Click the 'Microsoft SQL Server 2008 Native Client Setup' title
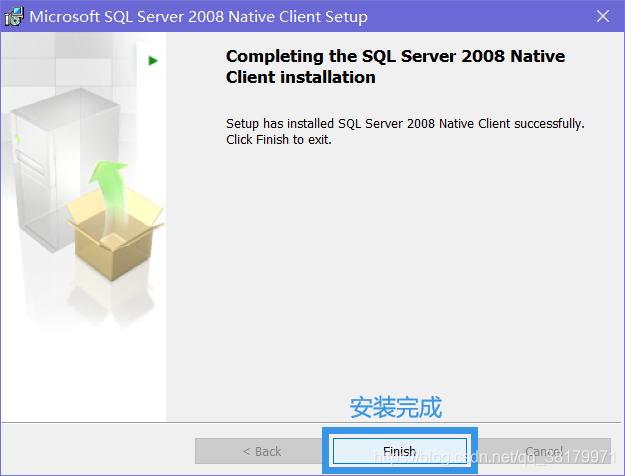625x476 pixels. click(x=199, y=17)
